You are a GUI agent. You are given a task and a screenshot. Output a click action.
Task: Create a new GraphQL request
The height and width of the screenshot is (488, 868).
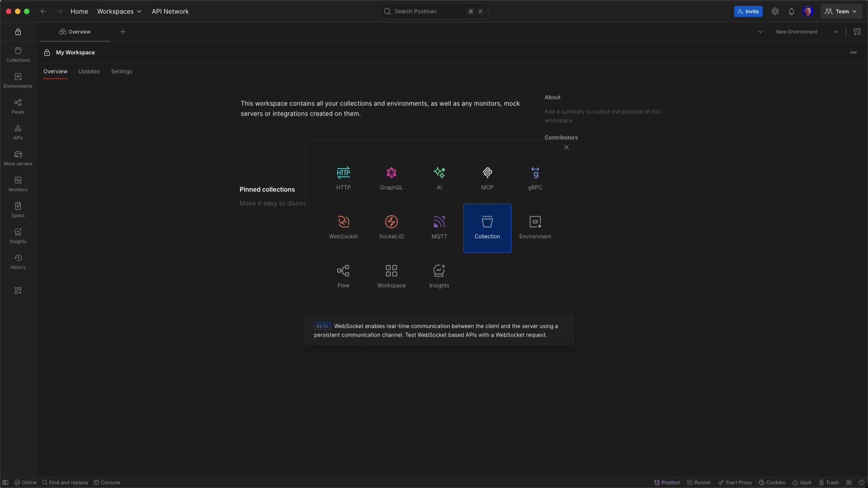391,178
